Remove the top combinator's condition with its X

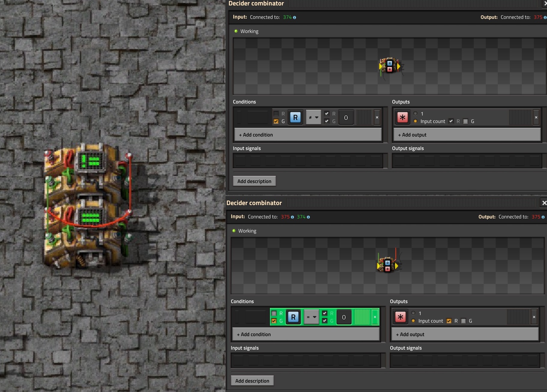tap(377, 117)
